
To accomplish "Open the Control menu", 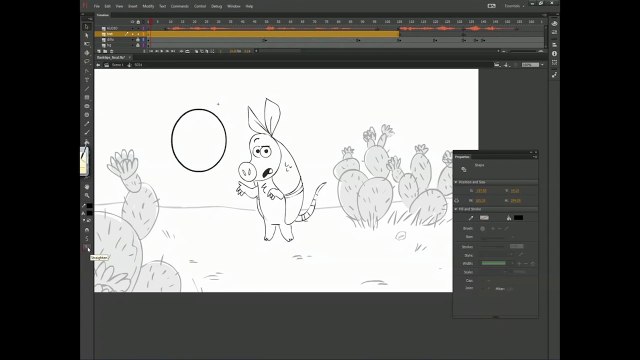I will click(x=200, y=7).
